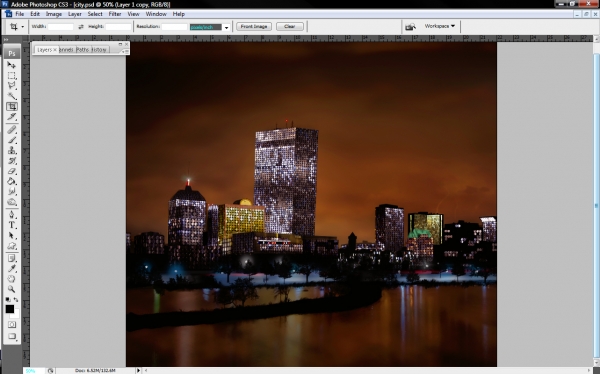Select the Crop tool in toolbox
Viewport: 600px width, 374px height.
click(x=12, y=106)
